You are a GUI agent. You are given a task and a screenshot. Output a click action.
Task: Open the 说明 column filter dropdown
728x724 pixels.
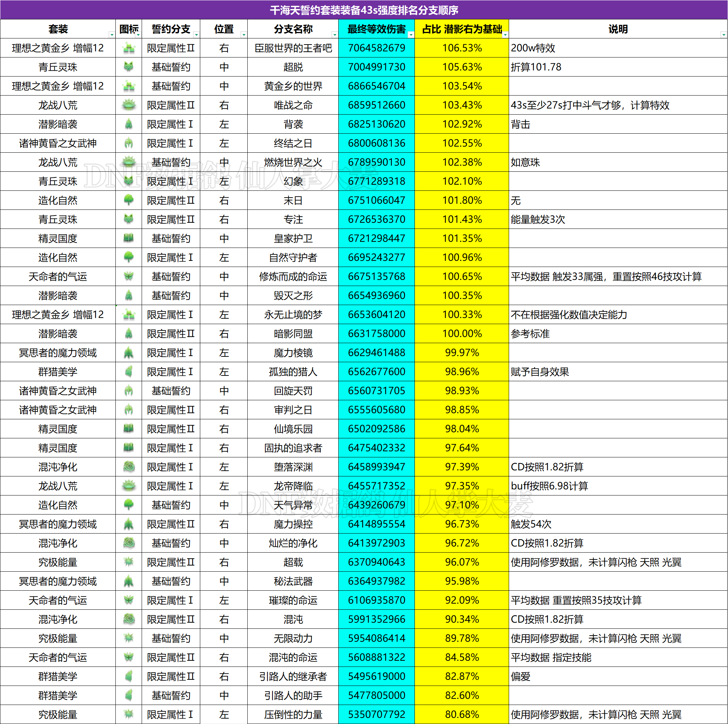(x=723, y=34)
